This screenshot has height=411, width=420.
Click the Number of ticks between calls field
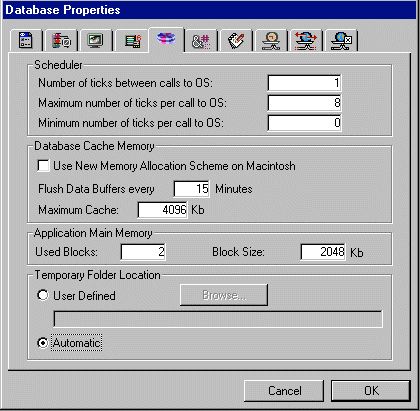pos(304,83)
